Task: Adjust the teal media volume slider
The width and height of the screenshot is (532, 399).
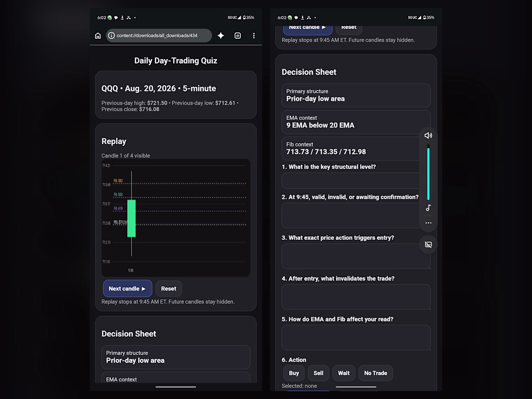Action: pos(428,173)
